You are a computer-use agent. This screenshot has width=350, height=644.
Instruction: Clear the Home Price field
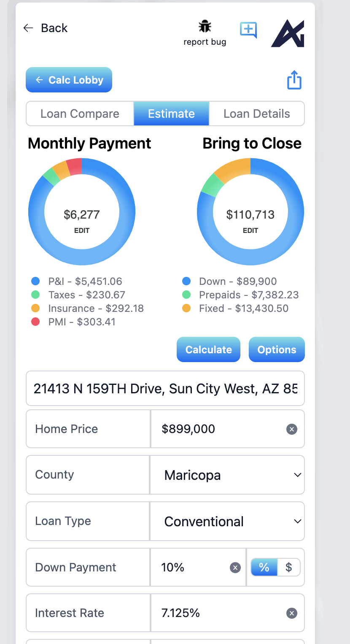click(292, 429)
